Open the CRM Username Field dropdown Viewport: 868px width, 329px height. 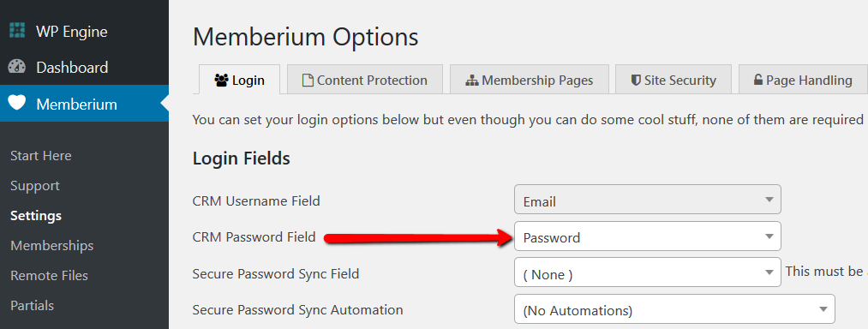click(648, 200)
